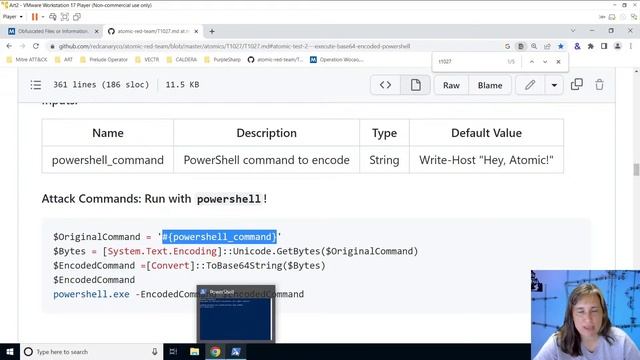This screenshot has width=640, height=360.
Task: Open Task View on the taskbar
Action: coord(173,351)
